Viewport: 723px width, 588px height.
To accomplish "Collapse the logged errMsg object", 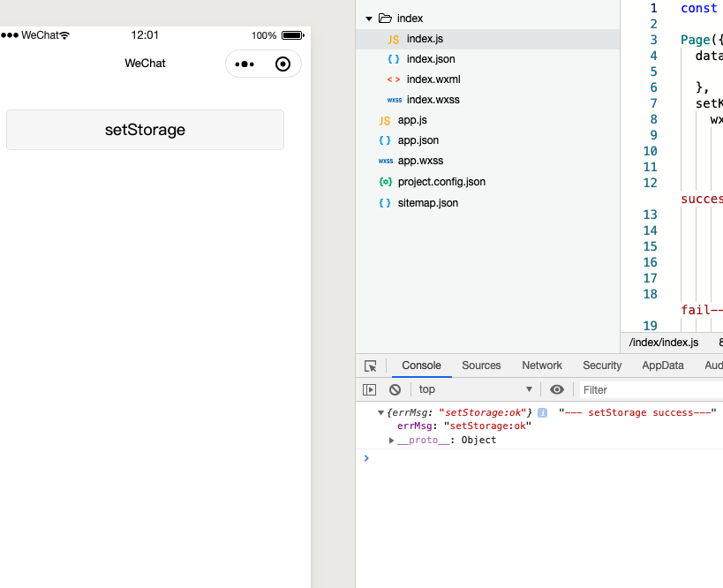I will (380, 413).
